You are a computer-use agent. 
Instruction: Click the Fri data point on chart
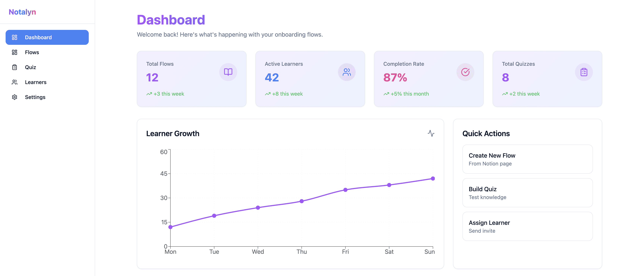tap(345, 190)
